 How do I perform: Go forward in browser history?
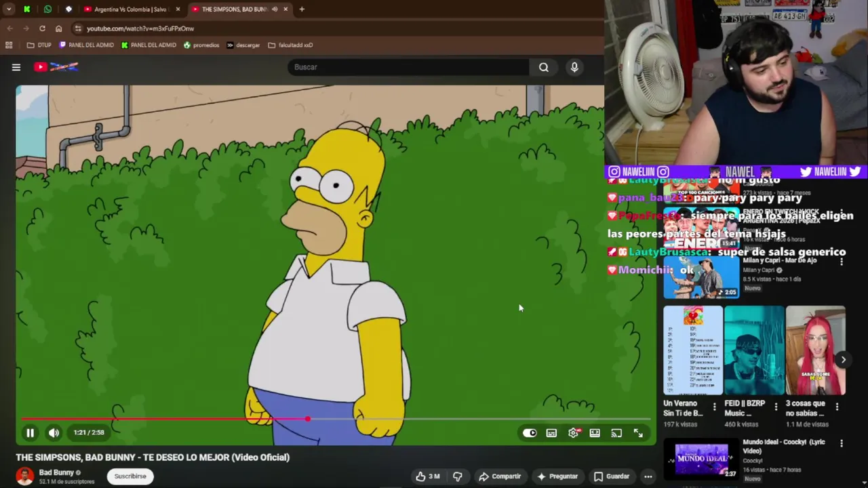[x=26, y=28]
